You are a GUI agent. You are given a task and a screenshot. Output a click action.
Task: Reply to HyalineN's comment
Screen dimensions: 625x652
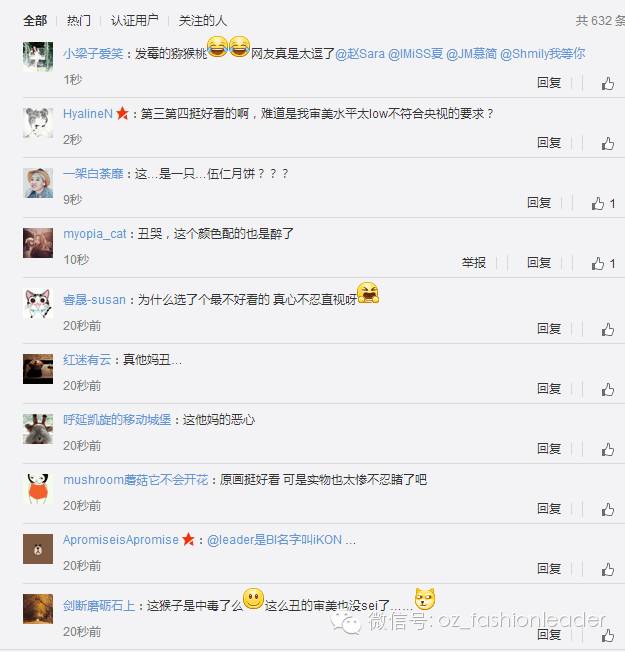(x=549, y=143)
